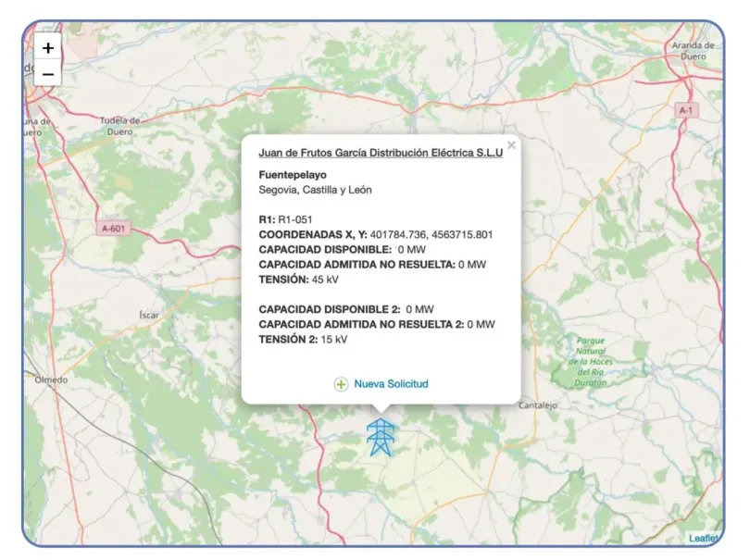Zoom in on the map

coord(48,47)
